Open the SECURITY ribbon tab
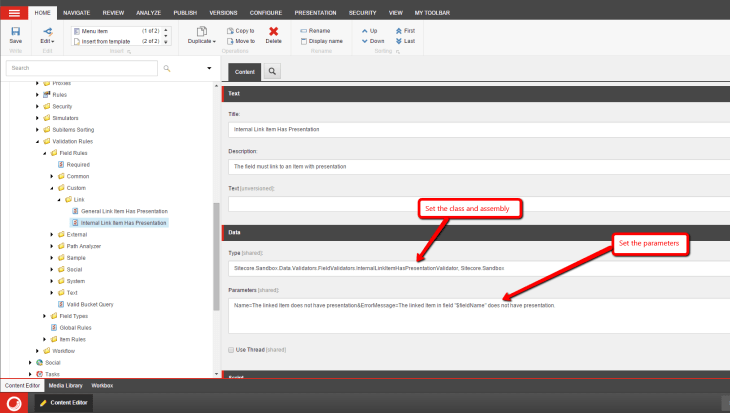730x413 pixels. (x=362, y=13)
